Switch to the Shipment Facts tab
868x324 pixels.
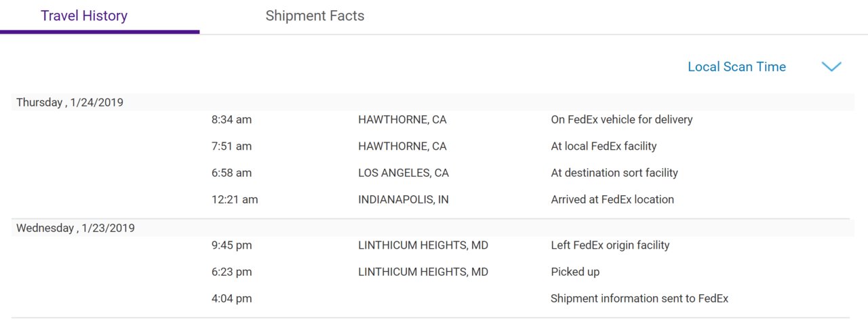point(315,16)
